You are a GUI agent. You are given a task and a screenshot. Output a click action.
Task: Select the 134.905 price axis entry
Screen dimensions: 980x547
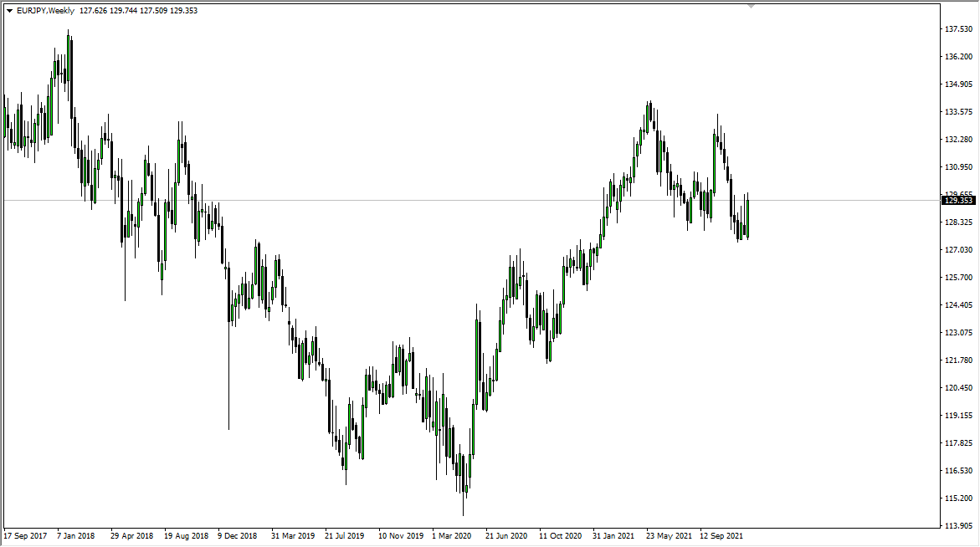click(x=958, y=84)
